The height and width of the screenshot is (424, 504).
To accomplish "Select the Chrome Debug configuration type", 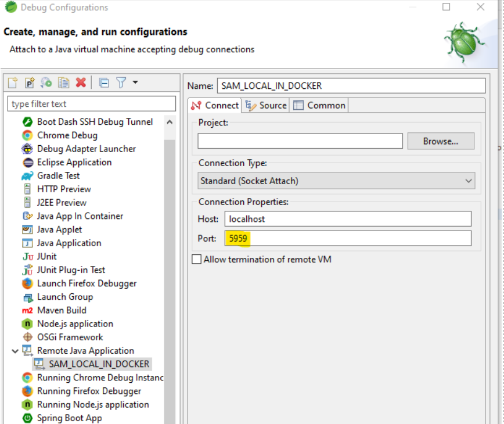I will [x=67, y=135].
